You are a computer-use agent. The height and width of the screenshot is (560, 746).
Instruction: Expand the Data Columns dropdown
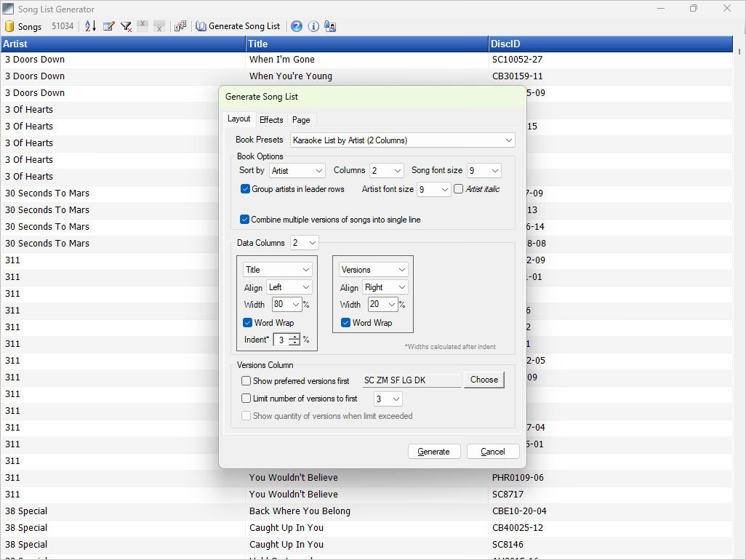pyautogui.click(x=304, y=243)
